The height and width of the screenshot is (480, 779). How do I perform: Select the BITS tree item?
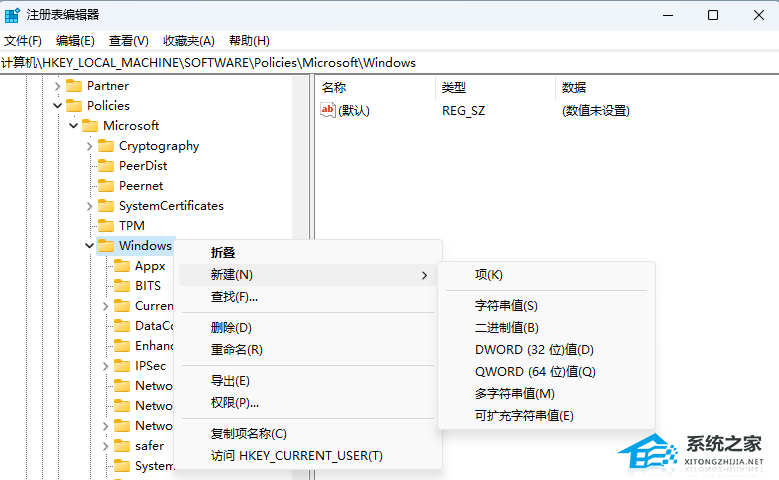(148, 286)
